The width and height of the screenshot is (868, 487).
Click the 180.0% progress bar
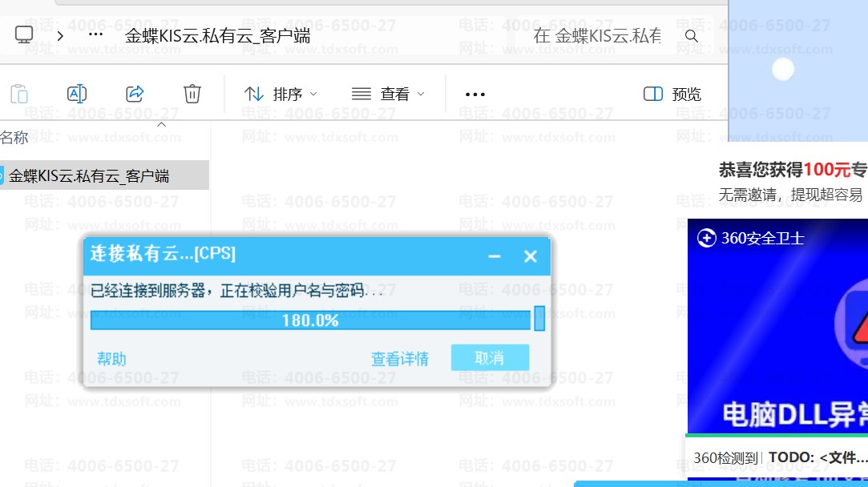pos(310,320)
